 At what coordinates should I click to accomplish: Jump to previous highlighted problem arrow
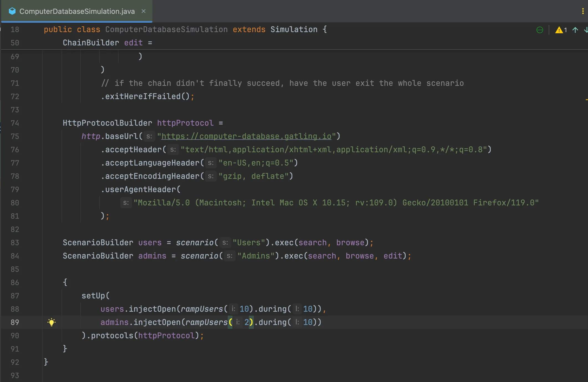click(x=575, y=30)
